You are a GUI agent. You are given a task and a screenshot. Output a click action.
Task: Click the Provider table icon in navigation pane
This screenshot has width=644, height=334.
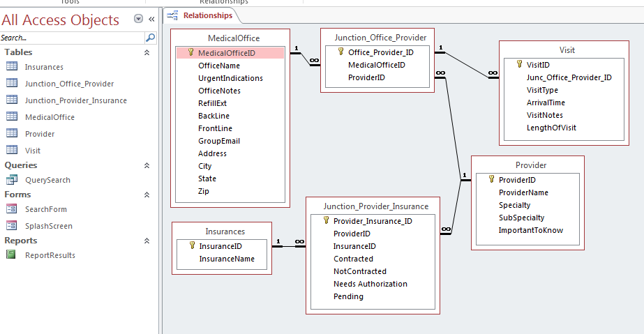(12, 133)
